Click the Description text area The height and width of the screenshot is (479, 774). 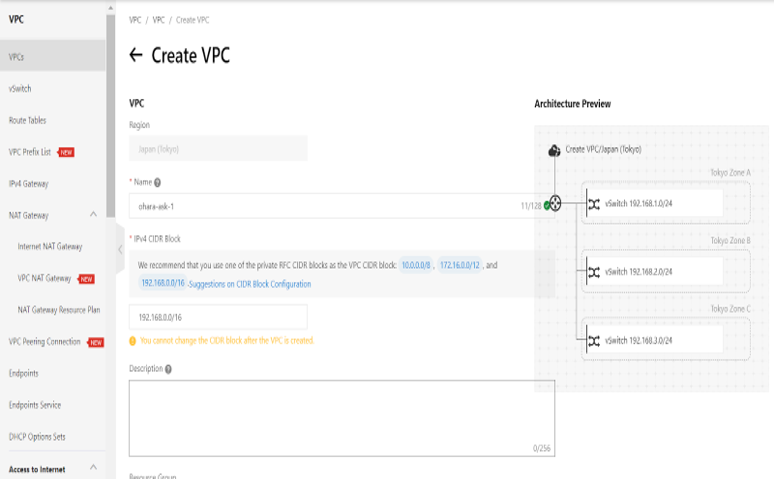[341, 417]
